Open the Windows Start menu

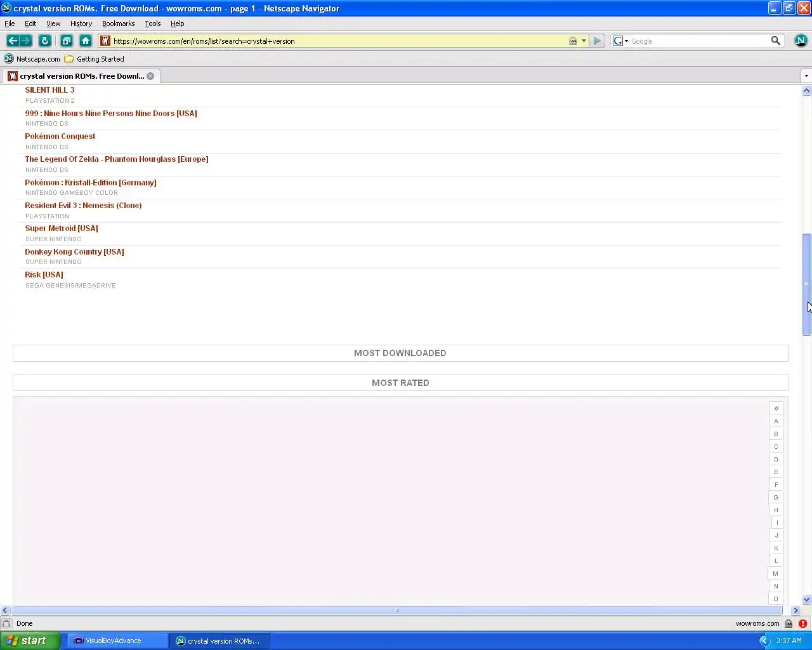click(30, 640)
